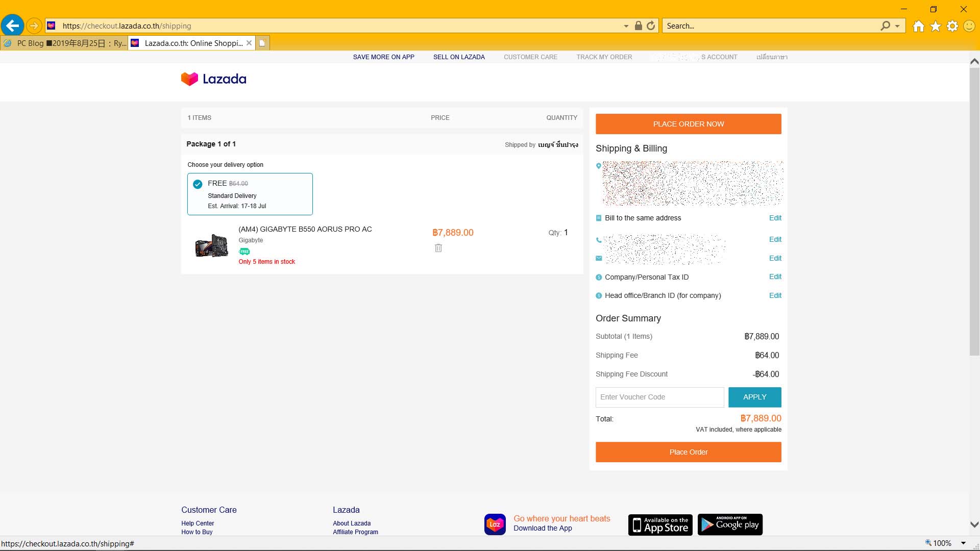Click the Lazada logo

(x=213, y=79)
